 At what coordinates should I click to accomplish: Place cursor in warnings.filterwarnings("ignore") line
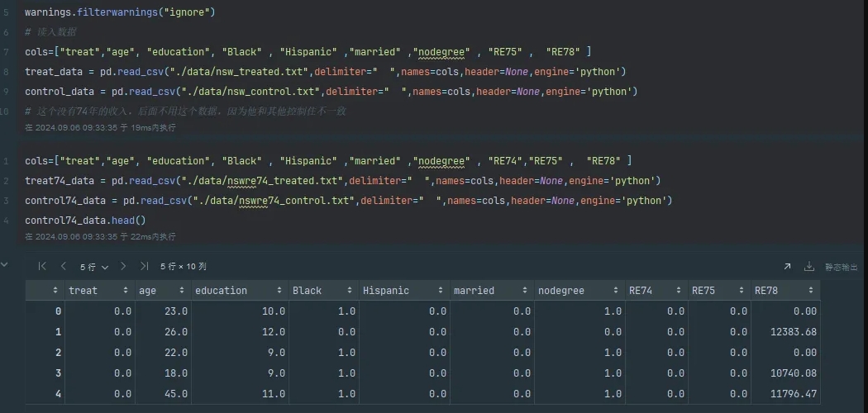point(120,12)
